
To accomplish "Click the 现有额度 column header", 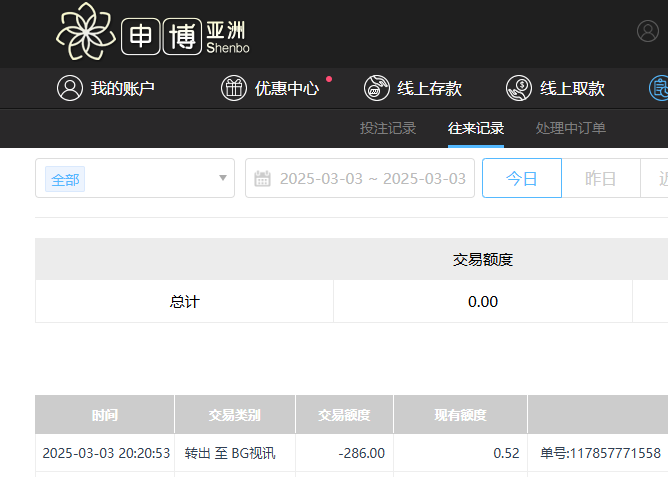I will [461, 415].
